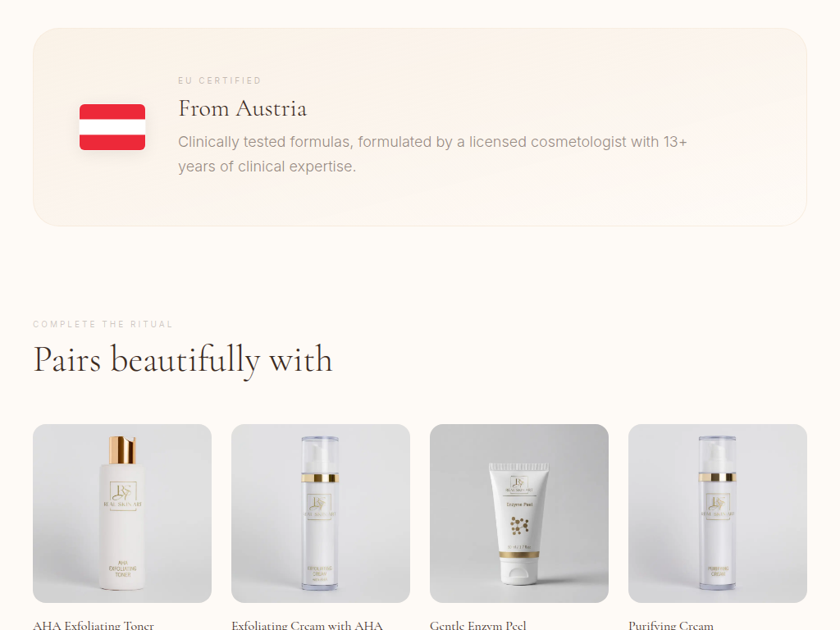Click the "COMPLETE THE RITUAL" label

coord(103,324)
